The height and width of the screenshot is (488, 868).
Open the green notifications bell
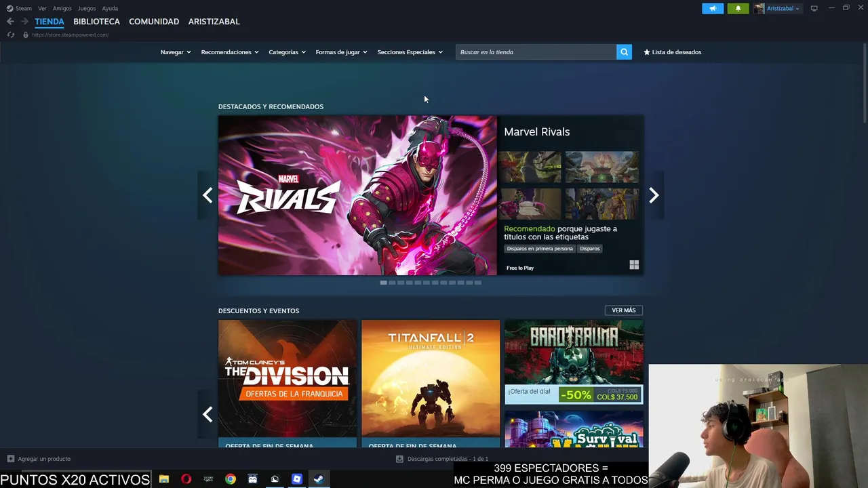tap(738, 8)
